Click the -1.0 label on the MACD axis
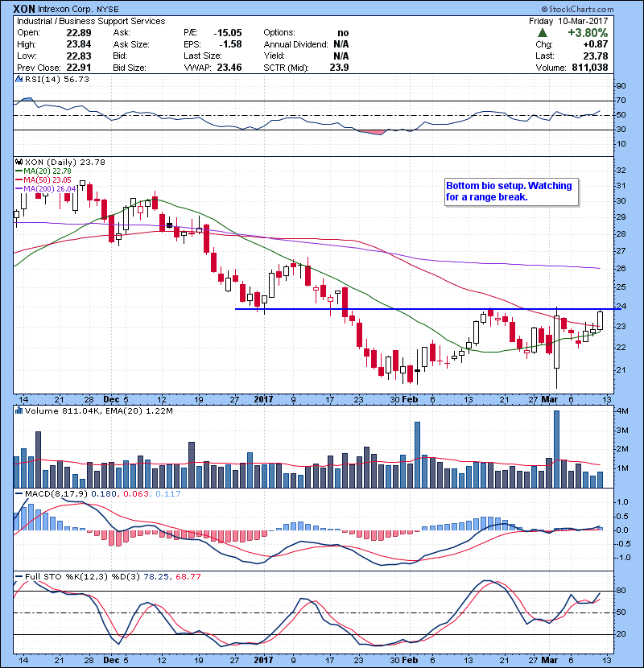This screenshot has width=644, height=668. tap(623, 557)
